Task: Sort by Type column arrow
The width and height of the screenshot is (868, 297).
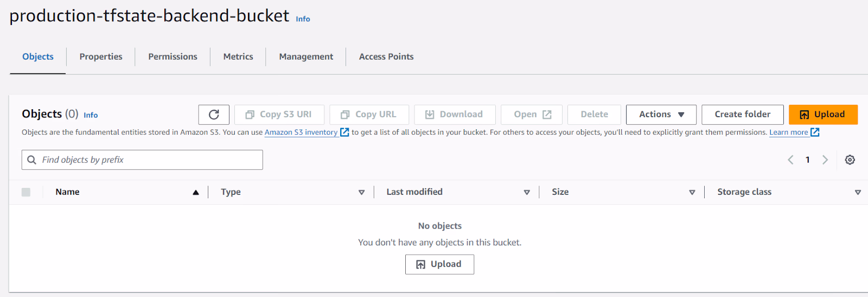Action: pyautogui.click(x=362, y=192)
